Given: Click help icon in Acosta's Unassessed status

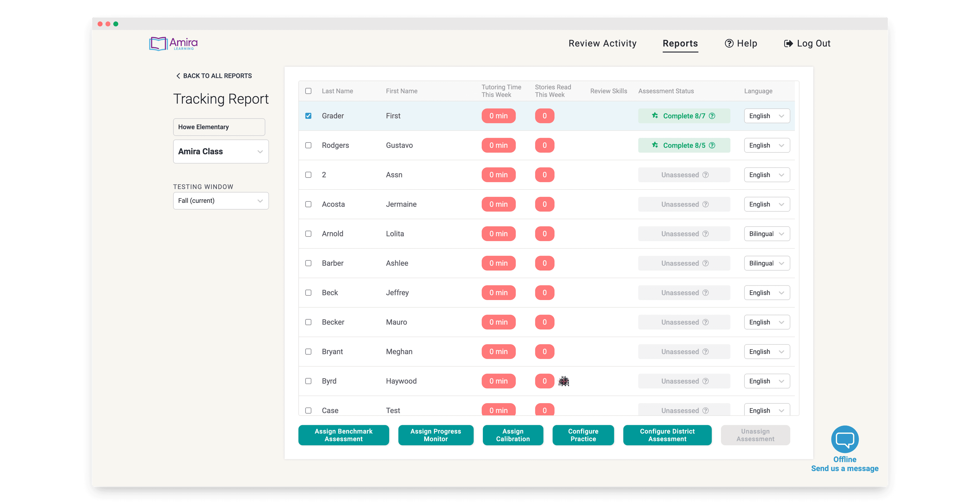Looking at the screenshot, I should point(705,204).
